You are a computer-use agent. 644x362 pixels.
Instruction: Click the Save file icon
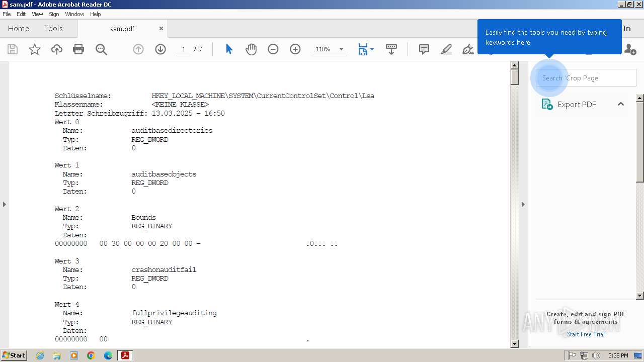13,49
